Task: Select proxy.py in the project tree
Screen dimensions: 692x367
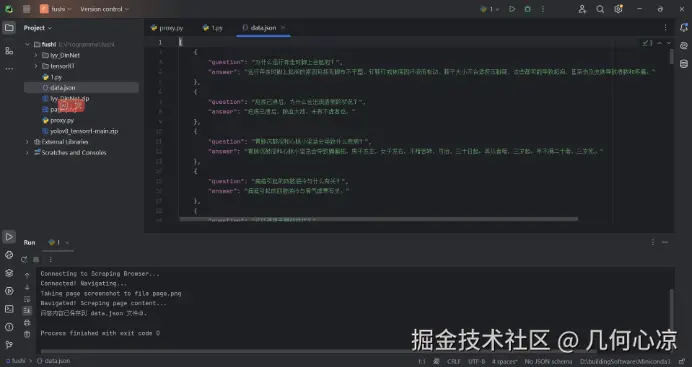Action: point(58,120)
